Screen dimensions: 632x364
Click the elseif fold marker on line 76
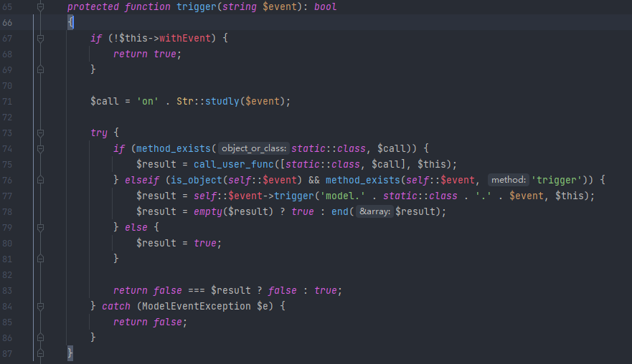pyautogui.click(x=41, y=181)
